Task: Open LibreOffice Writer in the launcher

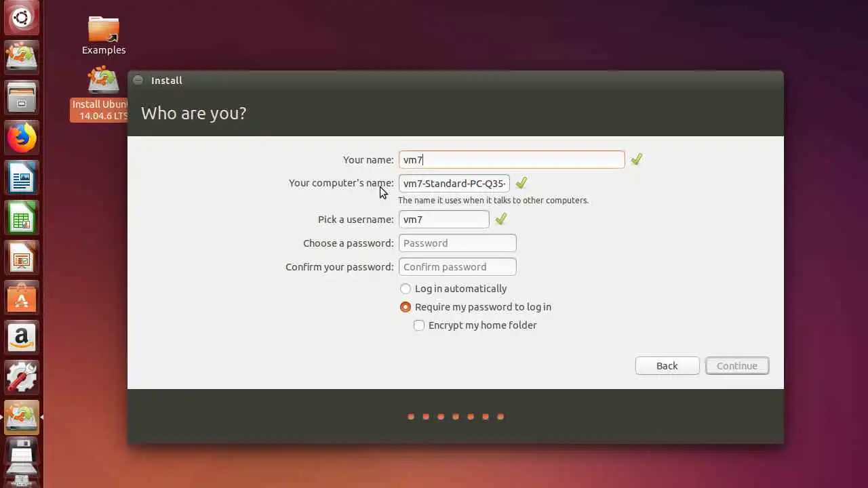Action: click(x=22, y=178)
